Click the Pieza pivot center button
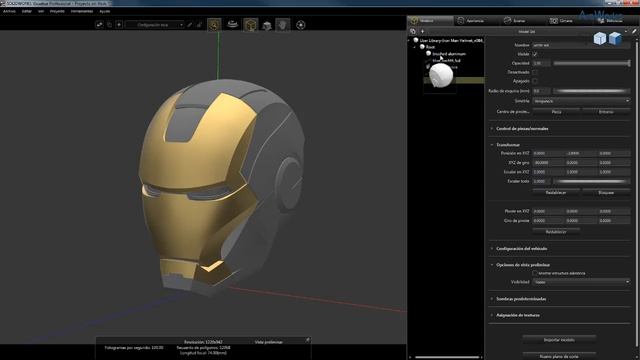Screen dimensions: 640x360 coord(556,111)
